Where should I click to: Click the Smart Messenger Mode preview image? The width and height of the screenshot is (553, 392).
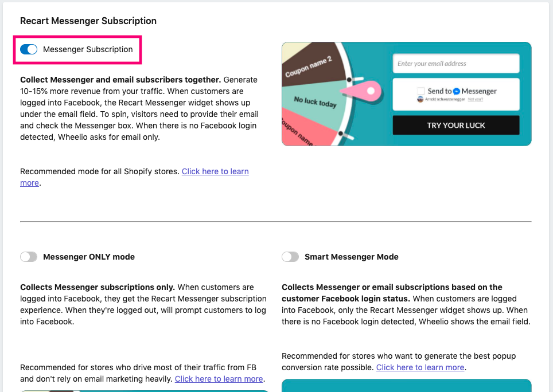(x=406, y=385)
